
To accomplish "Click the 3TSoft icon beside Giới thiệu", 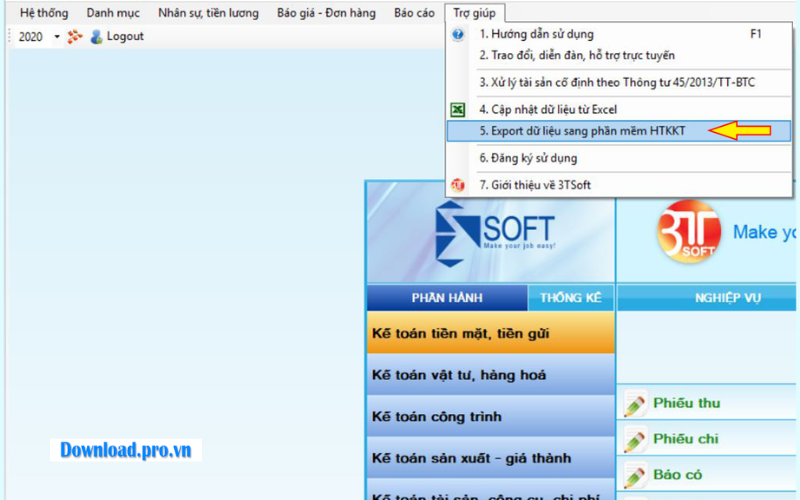I will tap(458, 185).
